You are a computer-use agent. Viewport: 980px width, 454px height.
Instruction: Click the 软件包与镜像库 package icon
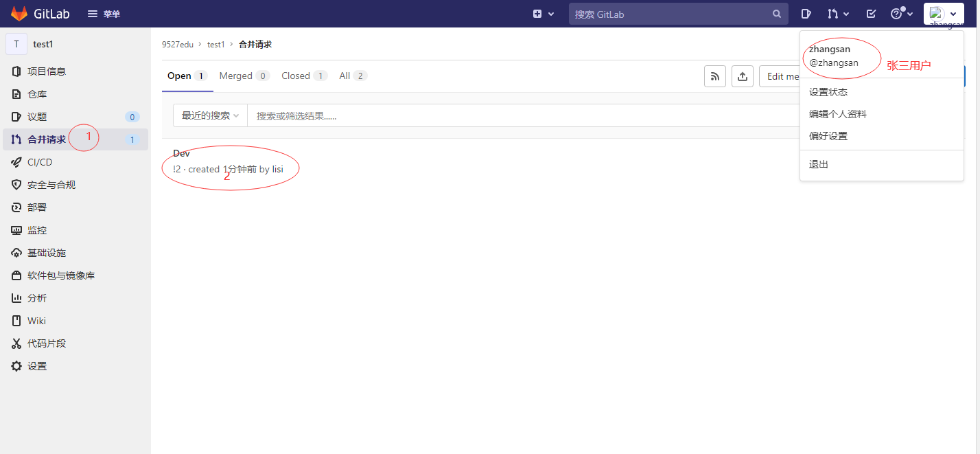pyautogui.click(x=16, y=275)
